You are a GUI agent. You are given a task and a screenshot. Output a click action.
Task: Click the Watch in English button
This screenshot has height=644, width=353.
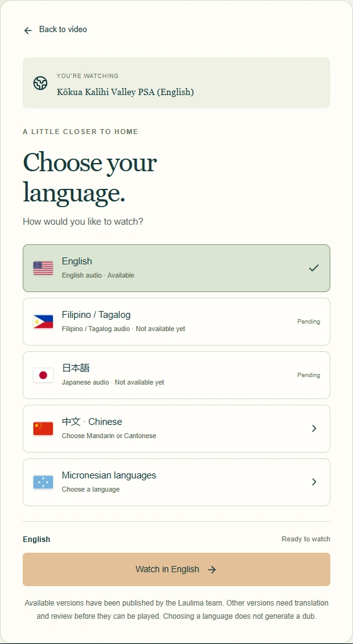tap(176, 569)
